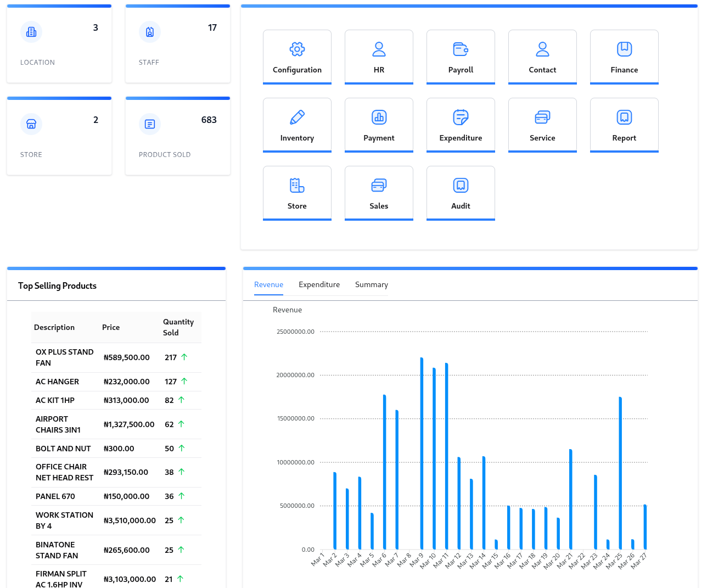The image size is (707, 588).
Task: Click the Product Sold card icon
Action: [150, 124]
